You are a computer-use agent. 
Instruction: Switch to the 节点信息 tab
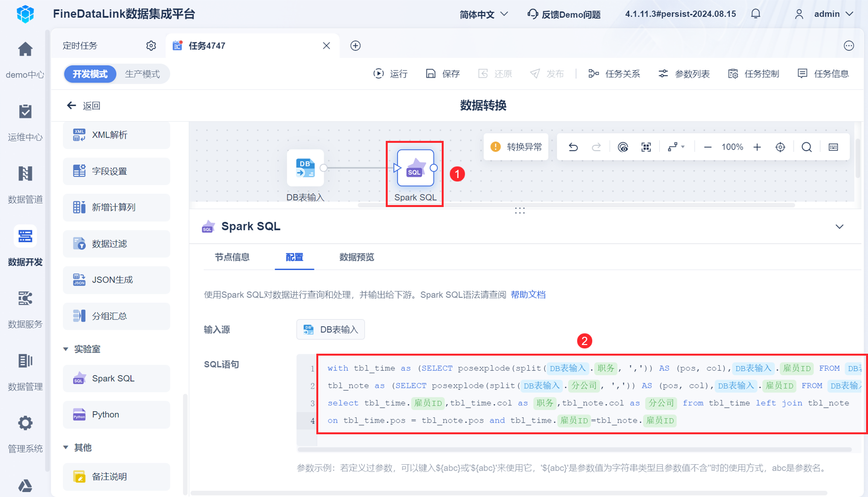(x=232, y=257)
